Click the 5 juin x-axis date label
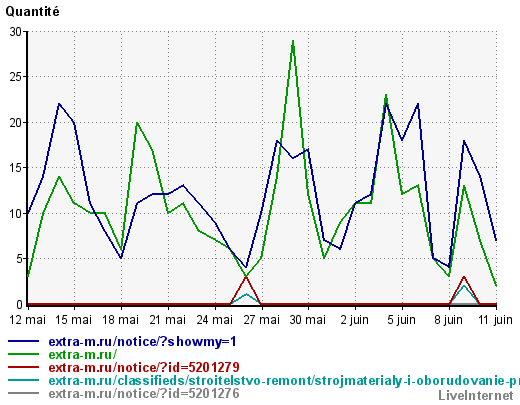 402,320
